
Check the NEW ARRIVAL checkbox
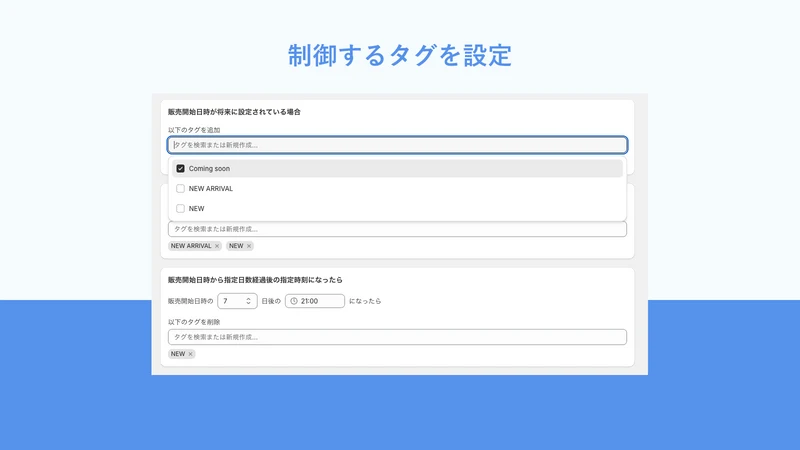point(180,188)
